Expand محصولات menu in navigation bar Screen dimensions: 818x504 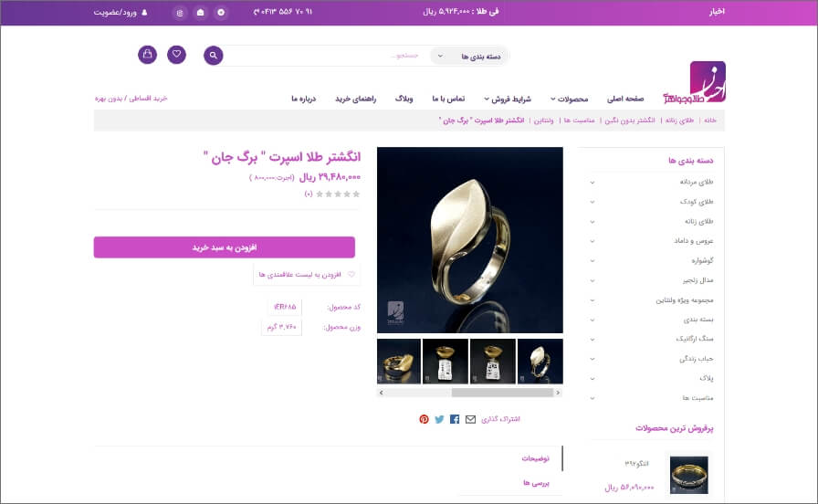point(569,100)
